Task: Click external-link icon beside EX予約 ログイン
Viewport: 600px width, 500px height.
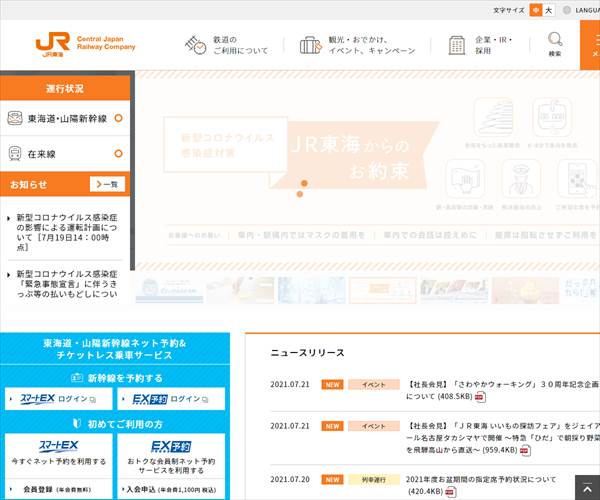Action: [x=205, y=400]
